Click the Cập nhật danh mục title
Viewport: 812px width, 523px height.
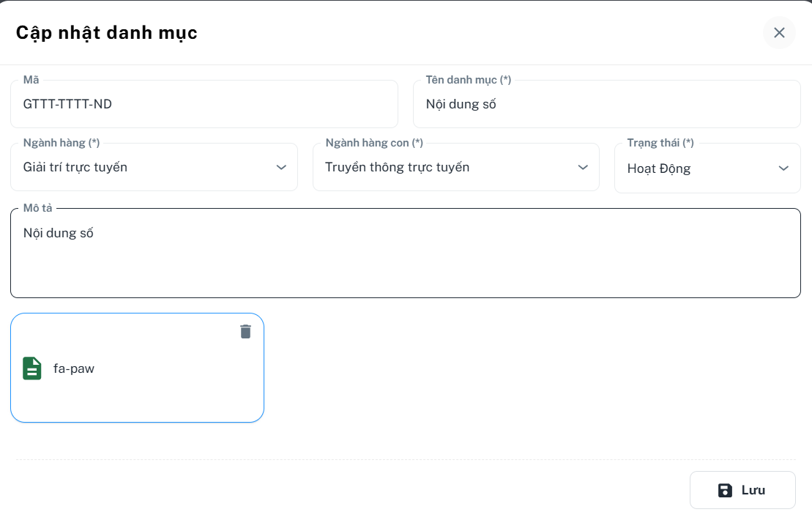(x=107, y=32)
